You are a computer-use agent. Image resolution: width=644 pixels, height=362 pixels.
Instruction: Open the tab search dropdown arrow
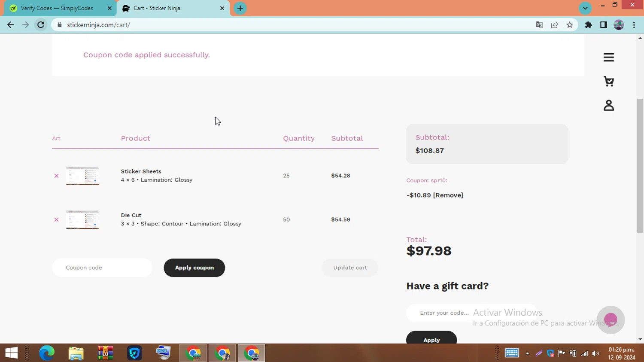[585, 8]
